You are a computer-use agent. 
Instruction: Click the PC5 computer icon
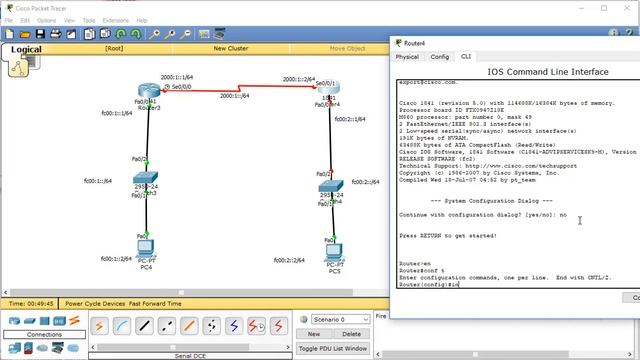(x=334, y=253)
